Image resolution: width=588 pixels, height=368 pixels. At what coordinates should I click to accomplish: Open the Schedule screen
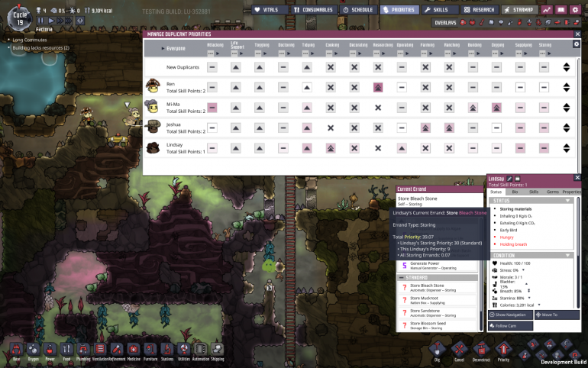click(x=358, y=10)
